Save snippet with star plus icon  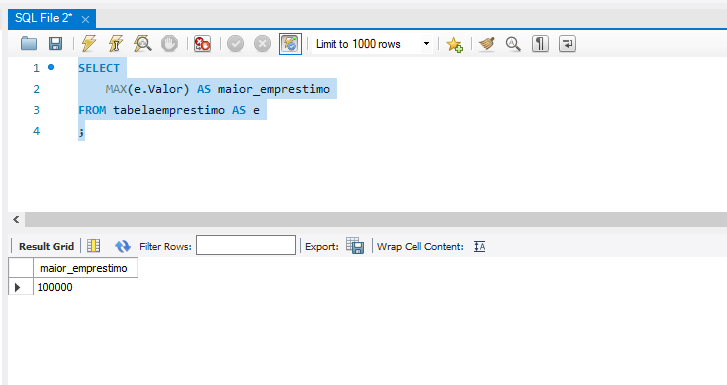click(454, 44)
